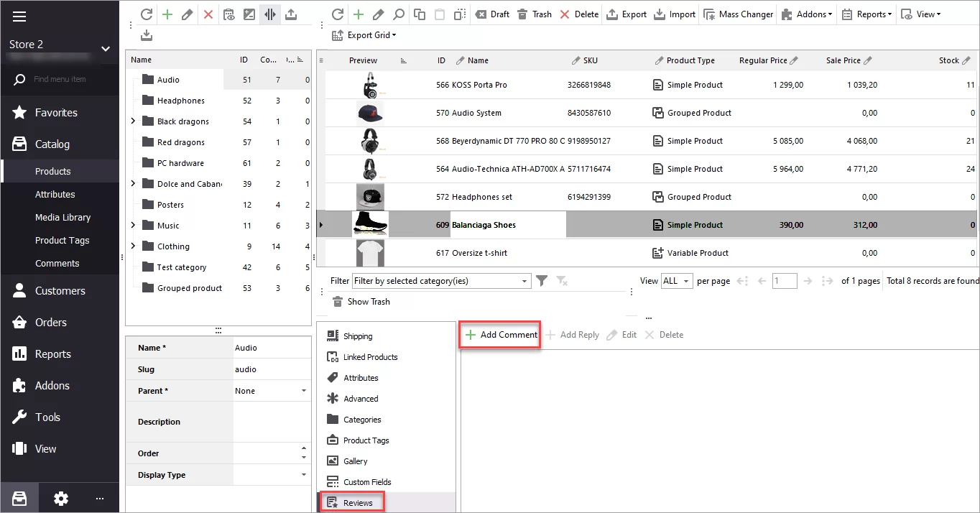Viewport: 980px width, 513px height.
Task: Move selected products to Trash
Action: click(534, 13)
